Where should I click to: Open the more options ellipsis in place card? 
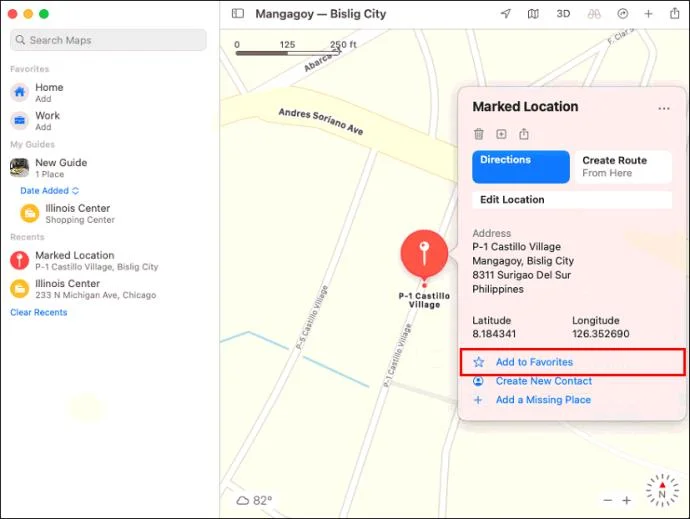click(664, 108)
